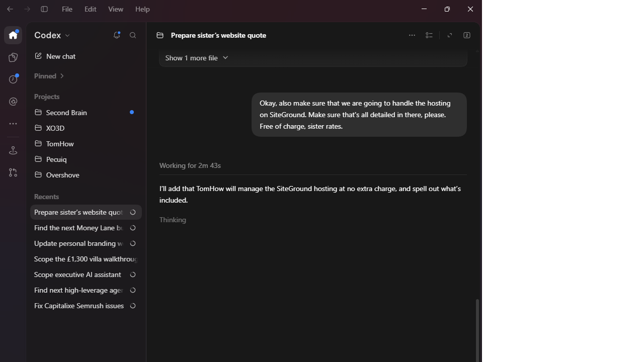644x362 pixels.
Task: Toggle the side panel icon at header right
Action: [467, 35]
